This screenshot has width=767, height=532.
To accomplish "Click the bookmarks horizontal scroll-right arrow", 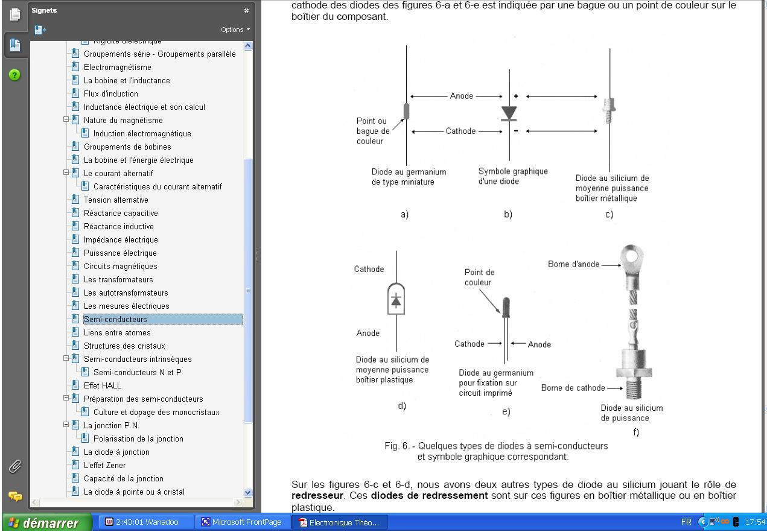I will pos(238,502).
